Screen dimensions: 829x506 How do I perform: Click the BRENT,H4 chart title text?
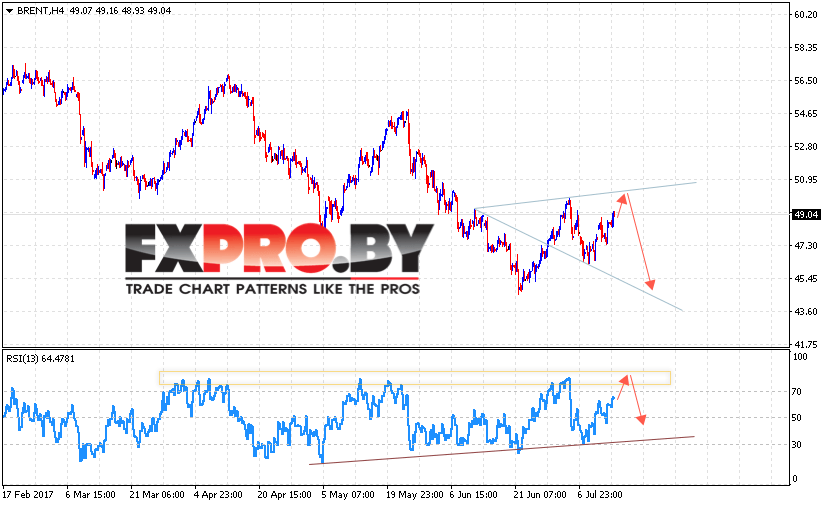point(40,11)
